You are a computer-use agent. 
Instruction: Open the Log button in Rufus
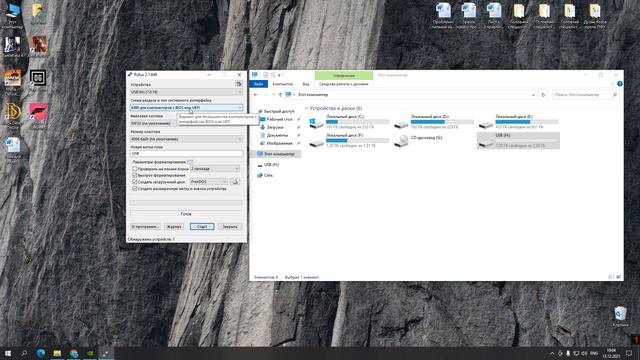pyautogui.click(x=173, y=227)
